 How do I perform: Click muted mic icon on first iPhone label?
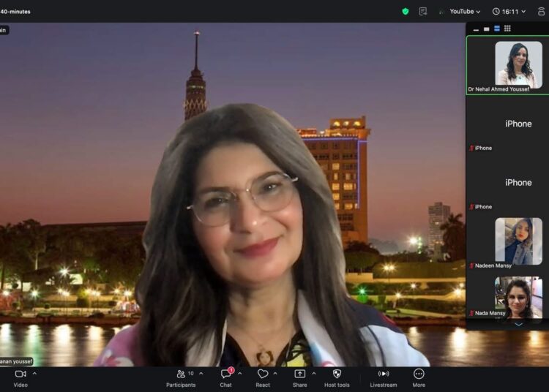(x=471, y=148)
